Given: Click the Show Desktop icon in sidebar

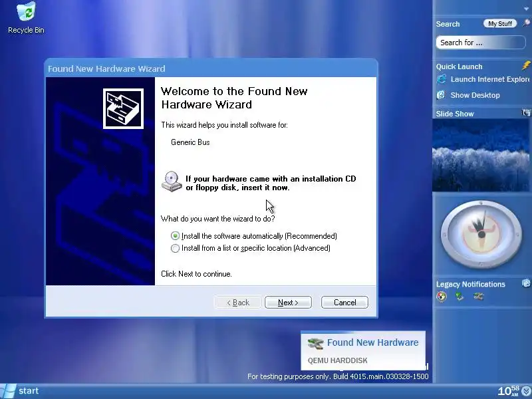Looking at the screenshot, I should (x=441, y=95).
